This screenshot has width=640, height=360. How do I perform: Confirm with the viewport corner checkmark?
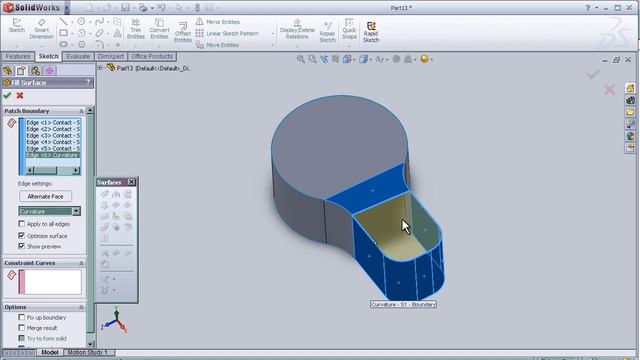[x=593, y=74]
